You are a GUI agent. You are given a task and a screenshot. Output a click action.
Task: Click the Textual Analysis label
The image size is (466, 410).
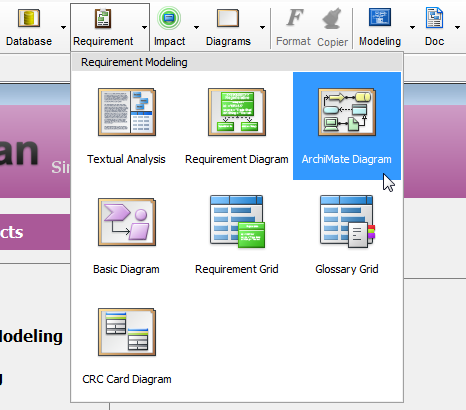click(x=126, y=159)
